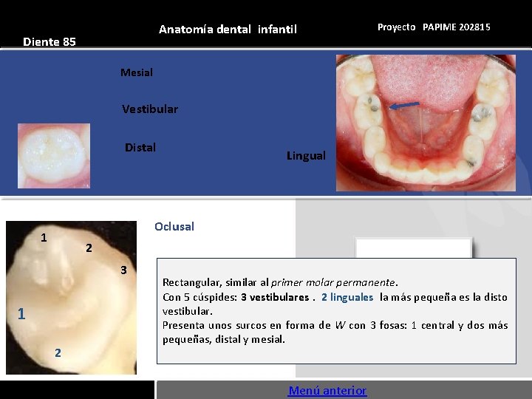Click the '3 vestibulares' bold text
The width and height of the screenshot is (532, 399).
pyautogui.click(x=275, y=297)
